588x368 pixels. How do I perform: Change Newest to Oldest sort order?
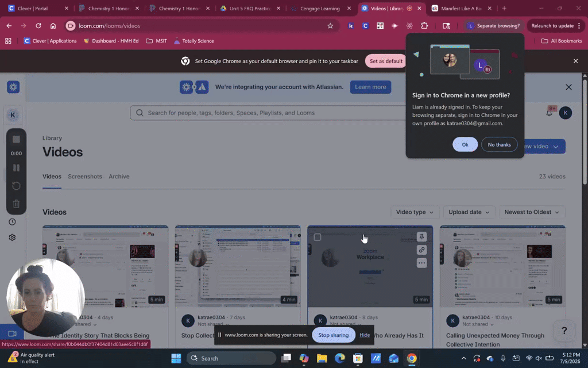pos(532,212)
